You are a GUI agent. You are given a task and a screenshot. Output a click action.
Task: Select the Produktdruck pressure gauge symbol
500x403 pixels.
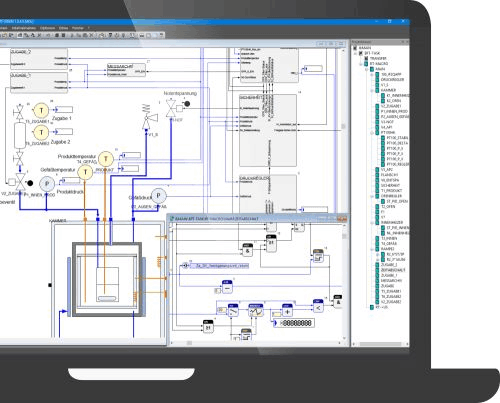47,184
